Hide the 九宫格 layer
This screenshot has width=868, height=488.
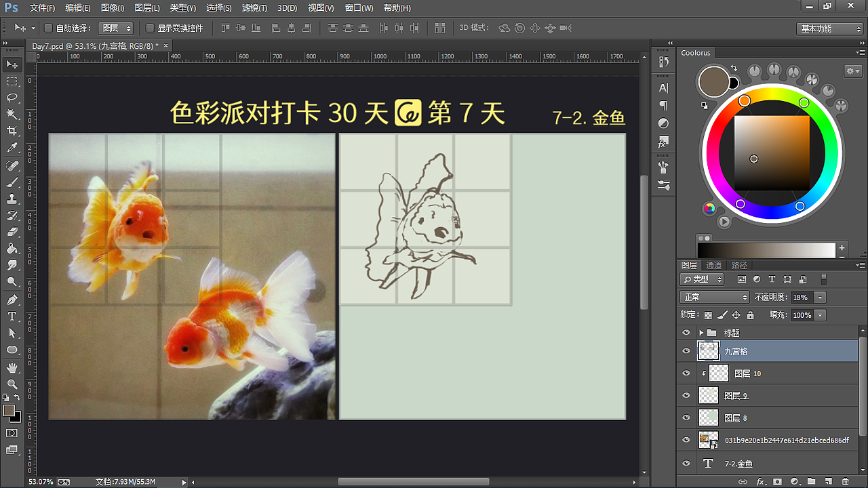[x=686, y=351]
